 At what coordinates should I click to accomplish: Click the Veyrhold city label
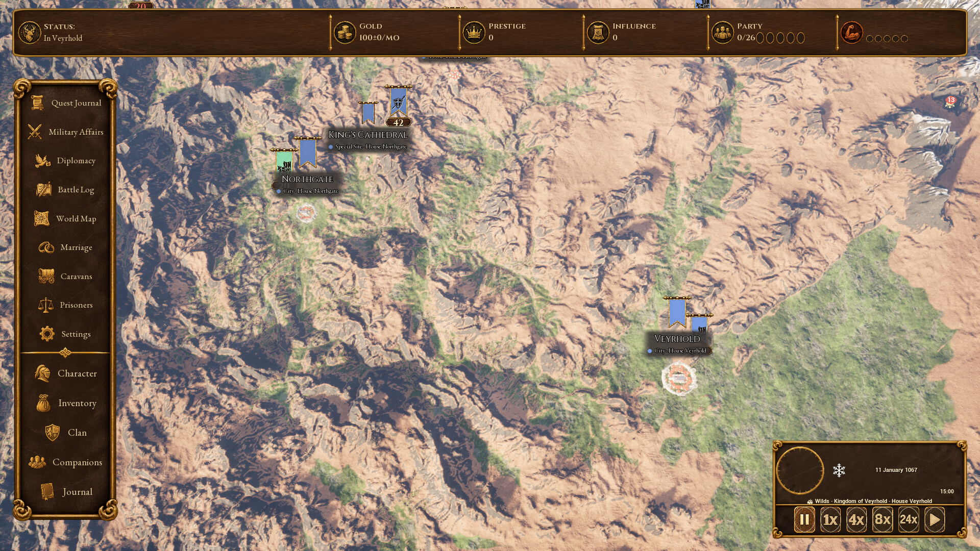(x=677, y=339)
